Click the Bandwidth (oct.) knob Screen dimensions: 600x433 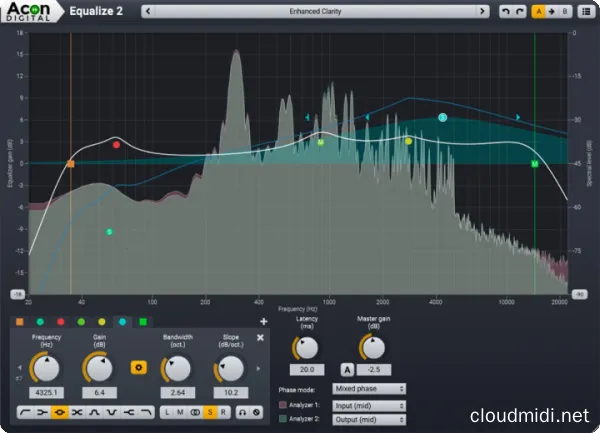coord(178,368)
